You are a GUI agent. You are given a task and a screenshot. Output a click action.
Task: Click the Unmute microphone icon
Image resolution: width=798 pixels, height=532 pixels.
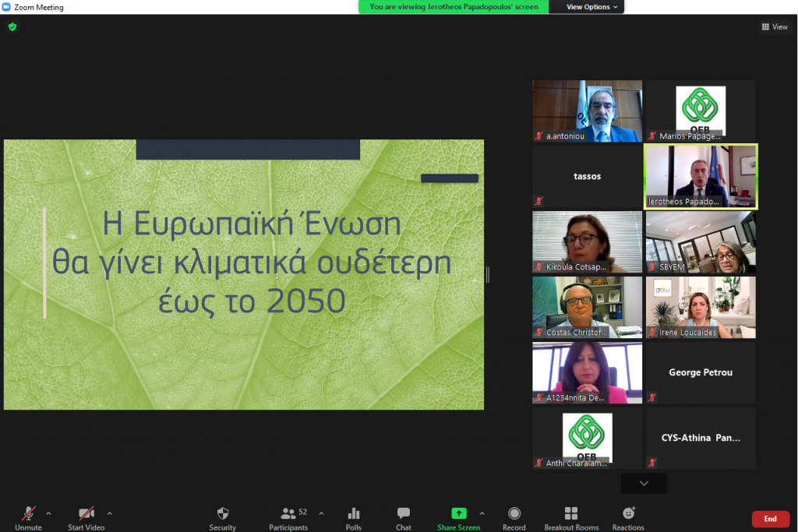tap(29, 513)
